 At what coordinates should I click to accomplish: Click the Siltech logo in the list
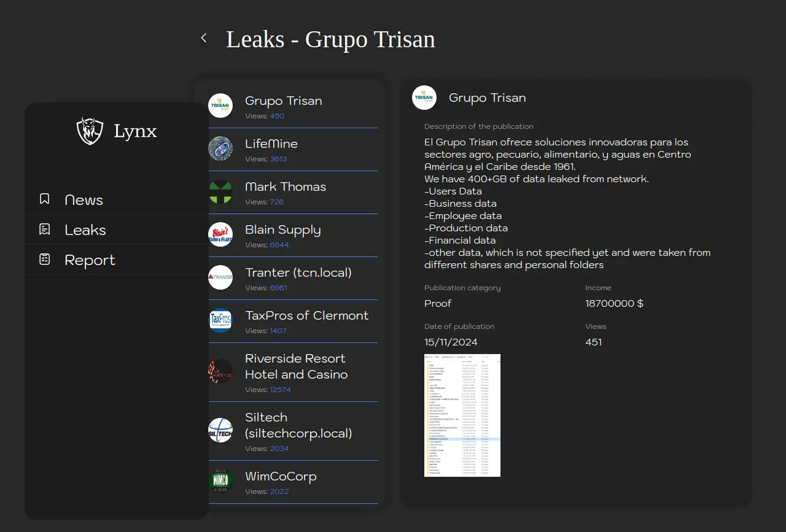coord(220,430)
